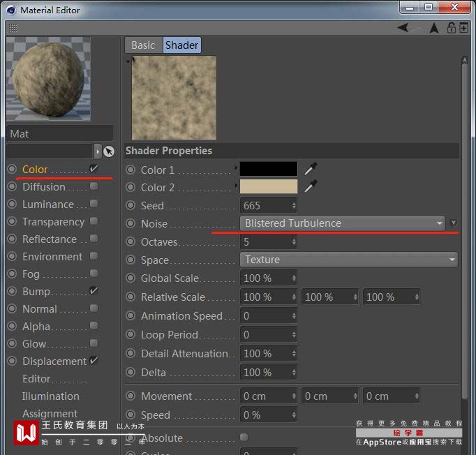The width and height of the screenshot is (476, 455).
Task: Toggle the Absolute checkbox
Action: [244, 437]
